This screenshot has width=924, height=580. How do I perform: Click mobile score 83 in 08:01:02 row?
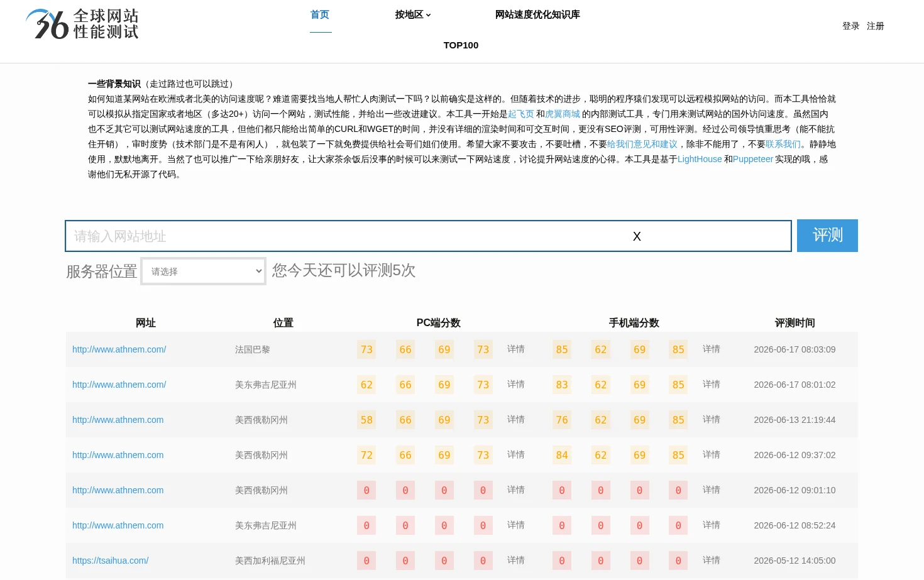[x=562, y=385]
